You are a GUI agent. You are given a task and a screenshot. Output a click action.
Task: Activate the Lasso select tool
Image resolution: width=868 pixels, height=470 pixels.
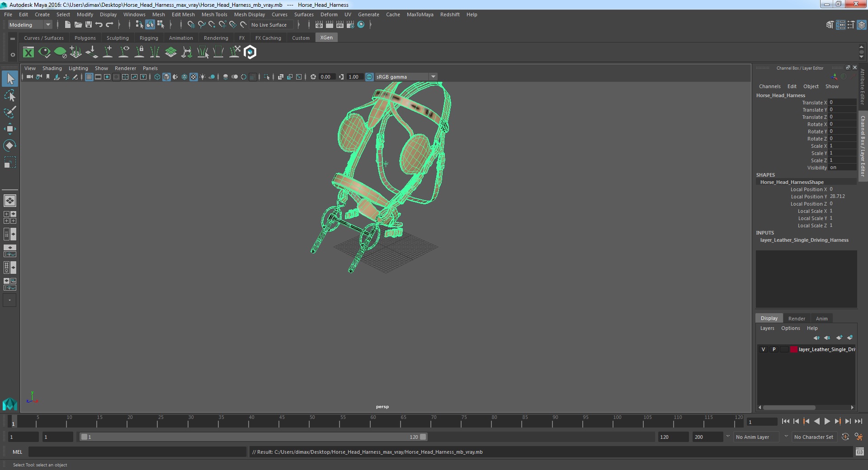click(x=10, y=96)
